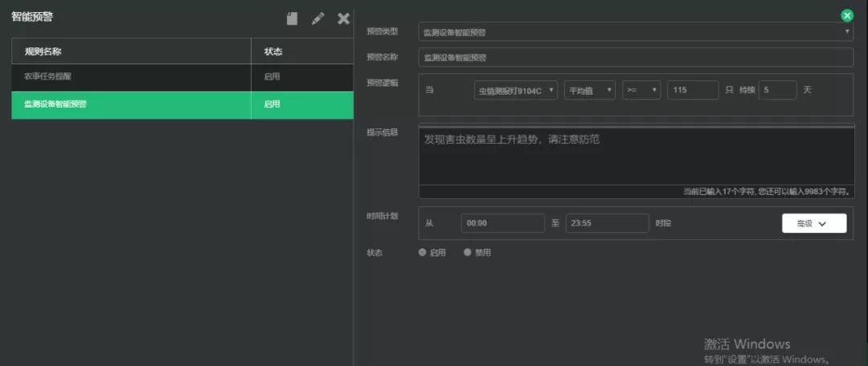Select the 启用 radio button
The height and width of the screenshot is (366, 868).
[423, 252]
